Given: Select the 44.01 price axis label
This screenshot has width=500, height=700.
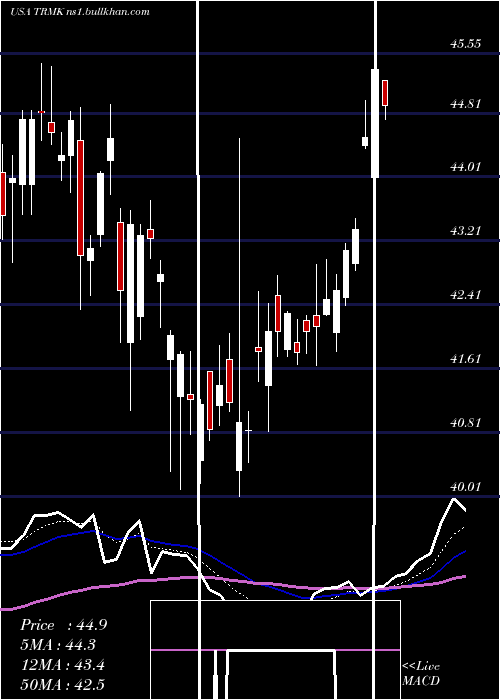Looking at the screenshot, I should click(465, 167).
